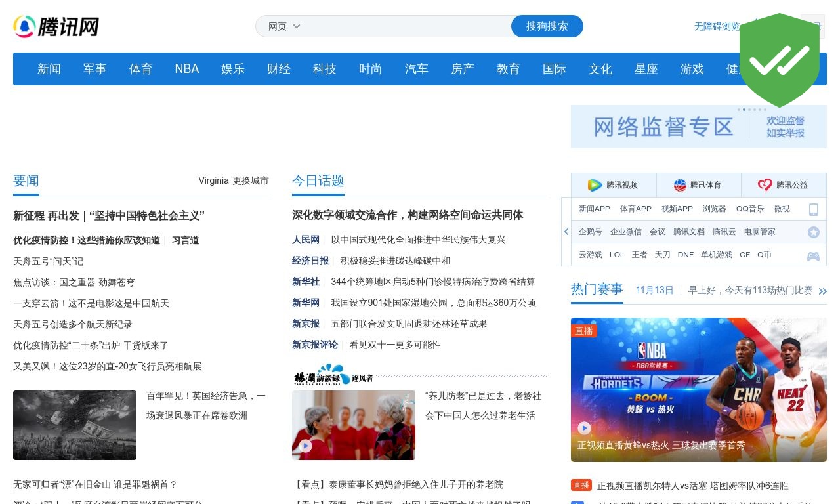Open the 无障碍浏览 link

pyautogui.click(x=717, y=26)
